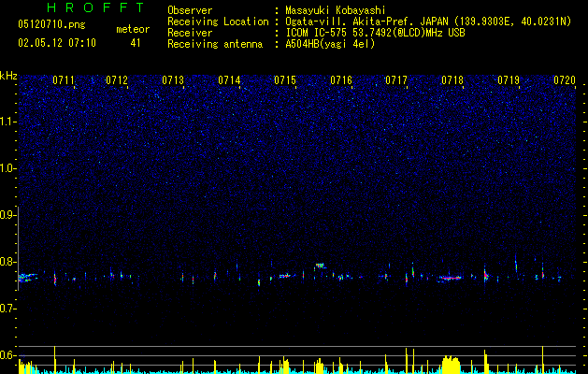Click the 'Receiving Location' label
This screenshot has height=374, width=588.
[x=218, y=22]
